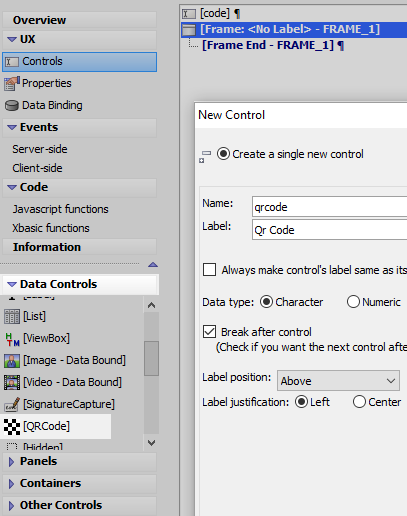
Task: Open the Label position dropdown
Action: click(338, 380)
